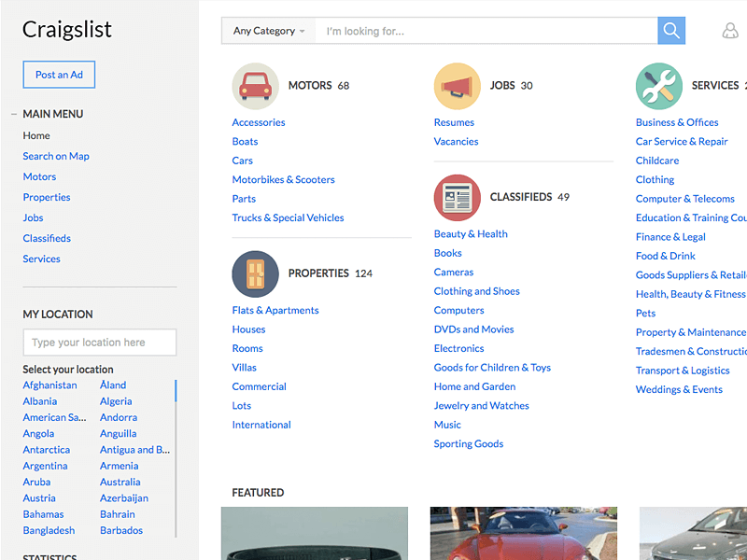747x560 pixels.
Task: Open the JOBS category heading
Action: (x=502, y=86)
